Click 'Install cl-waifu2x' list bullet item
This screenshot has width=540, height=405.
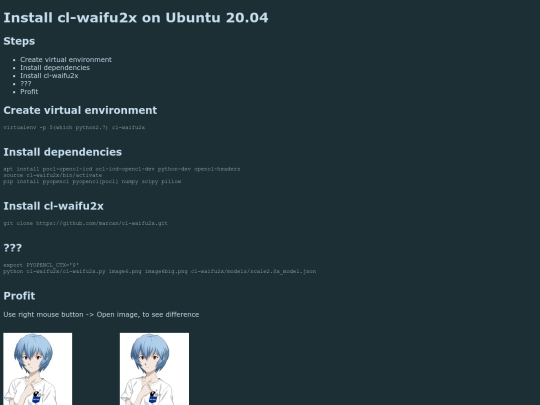point(49,75)
